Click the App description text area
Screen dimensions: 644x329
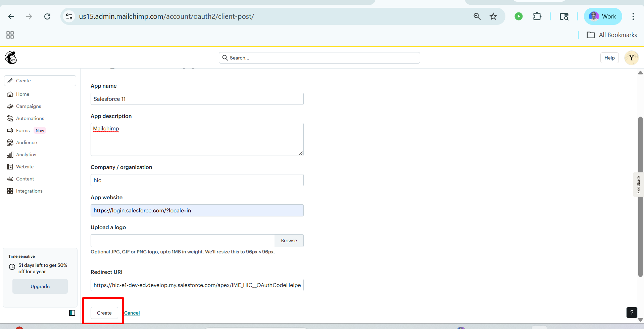197,139
